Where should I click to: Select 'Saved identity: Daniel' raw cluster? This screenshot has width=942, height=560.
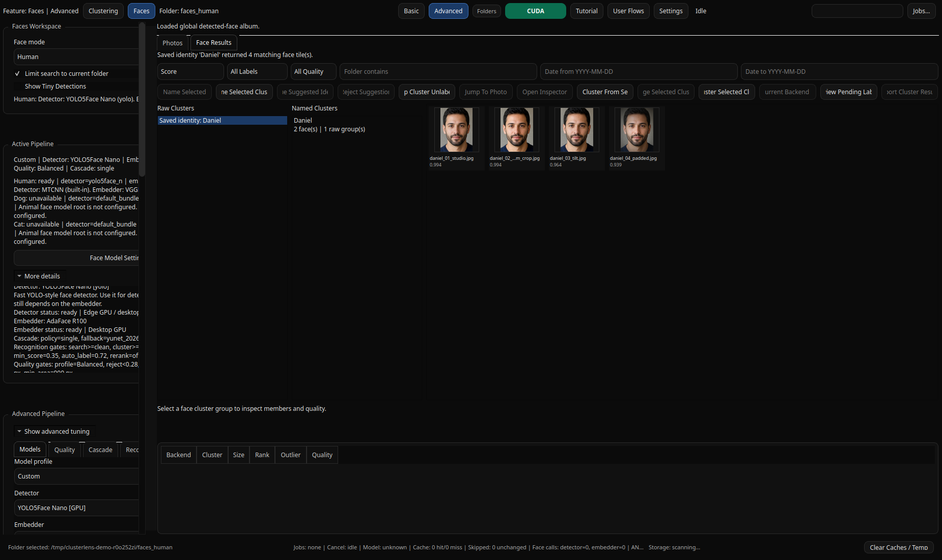pos(222,120)
